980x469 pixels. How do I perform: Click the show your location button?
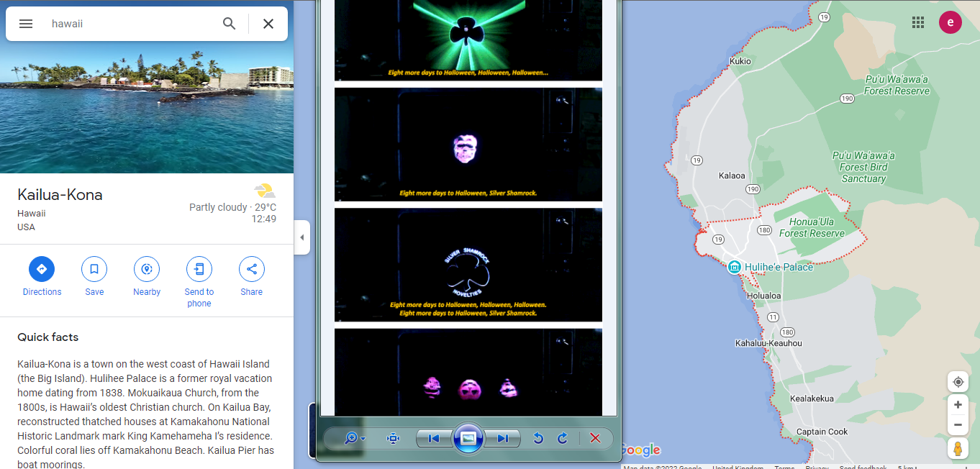(x=958, y=382)
